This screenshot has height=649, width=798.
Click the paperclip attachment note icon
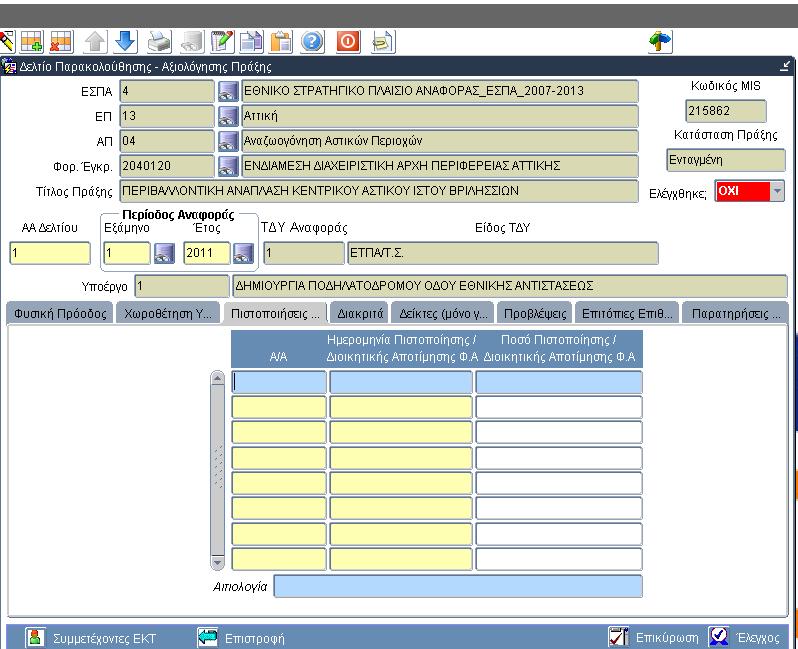pos(383,41)
